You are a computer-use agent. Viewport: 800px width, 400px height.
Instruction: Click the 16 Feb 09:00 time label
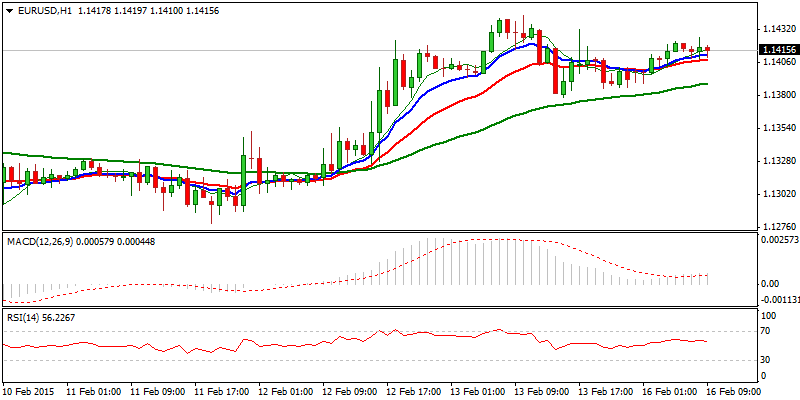734,391
